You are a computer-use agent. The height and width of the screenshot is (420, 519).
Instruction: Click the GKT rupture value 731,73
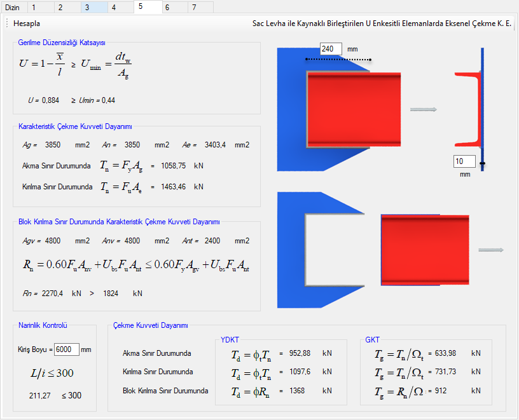[x=445, y=372]
